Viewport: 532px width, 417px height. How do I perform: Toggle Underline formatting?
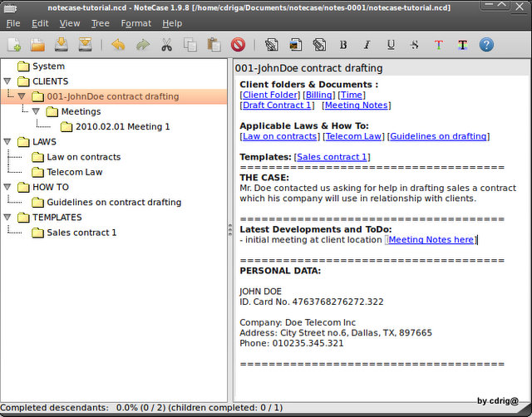click(x=391, y=45)
